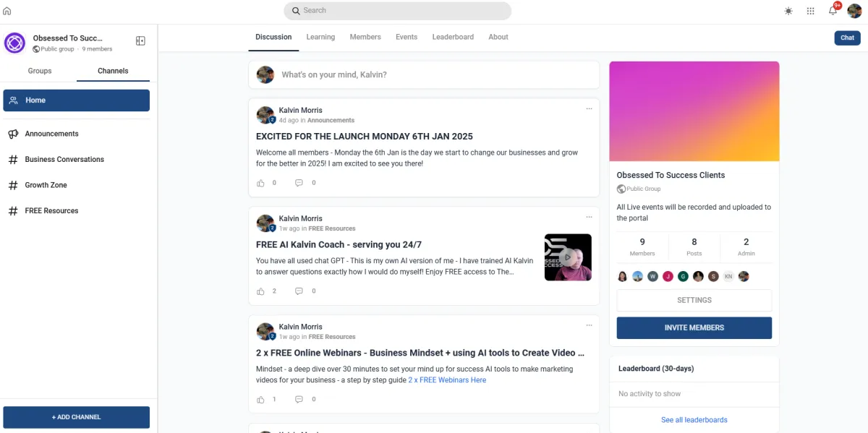The height and width of the screenshot is (433, 868).
Task: Click the KN member avatar
Action: pos(728,276)
